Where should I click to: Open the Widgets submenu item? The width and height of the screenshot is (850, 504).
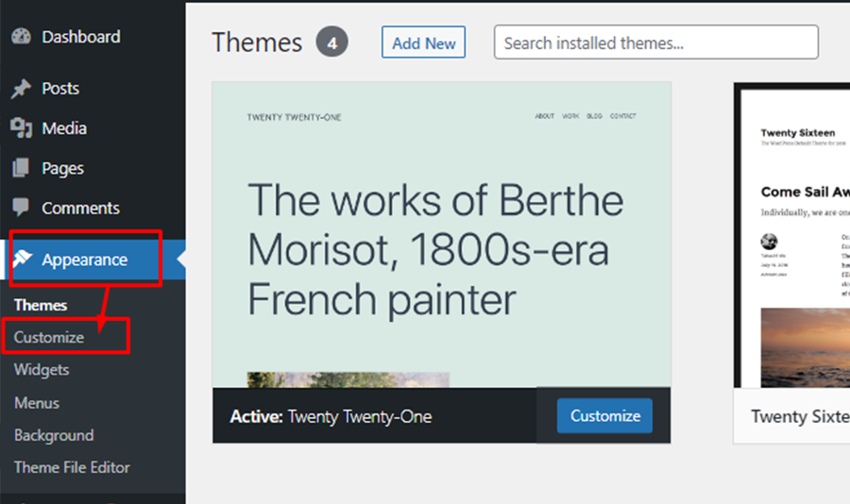pos(42,370)
